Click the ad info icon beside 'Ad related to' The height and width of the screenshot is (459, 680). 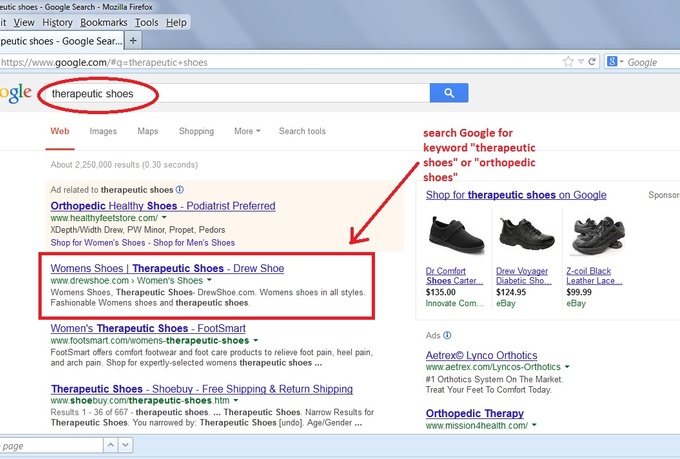pyautogui.click(x=179, y=189)
